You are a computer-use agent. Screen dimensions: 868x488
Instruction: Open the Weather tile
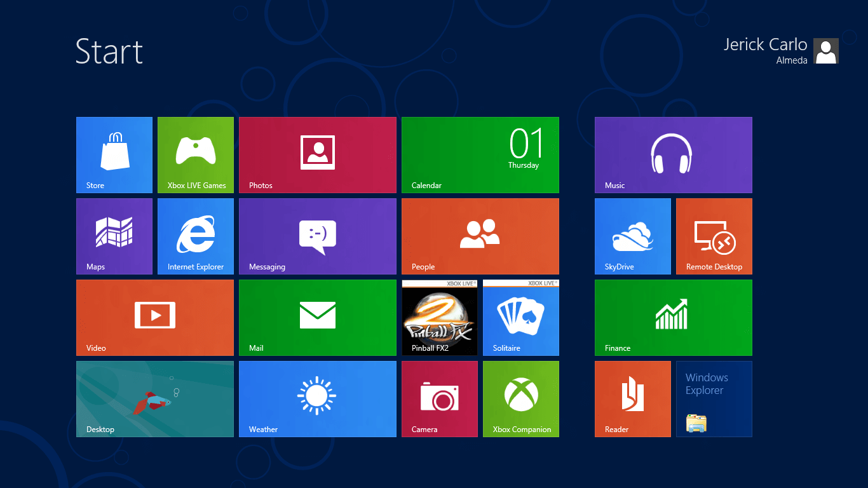[318, 399]
